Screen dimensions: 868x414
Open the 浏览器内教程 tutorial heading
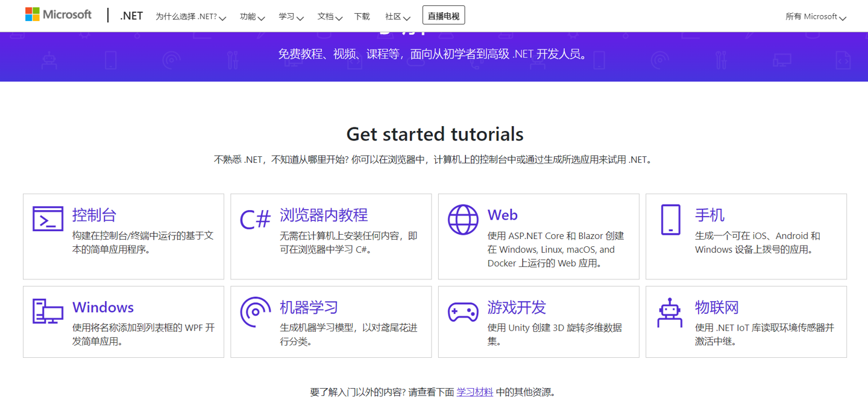[x=324, y=215]
